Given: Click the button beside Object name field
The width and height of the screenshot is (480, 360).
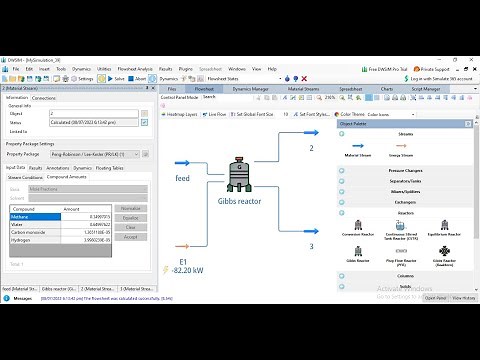Looking at the screenshot, I should pyautogui.click(x=144, y=114).
